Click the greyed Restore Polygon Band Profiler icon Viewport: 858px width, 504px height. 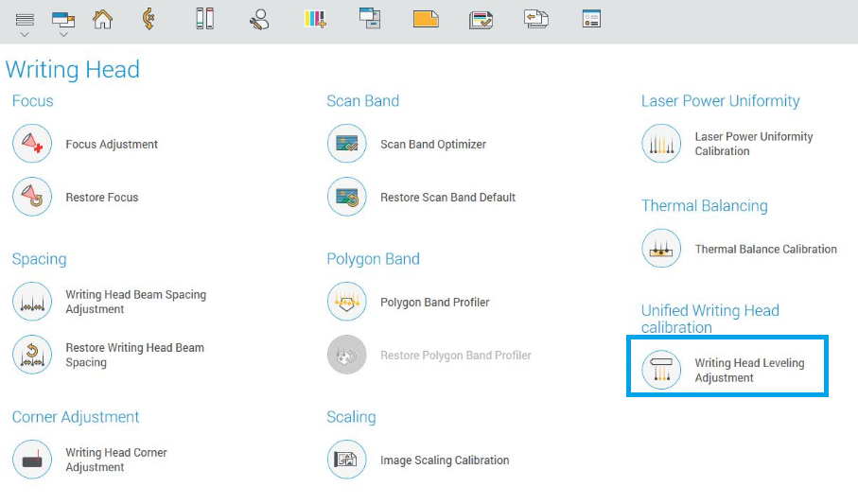(x=347, y=355)
